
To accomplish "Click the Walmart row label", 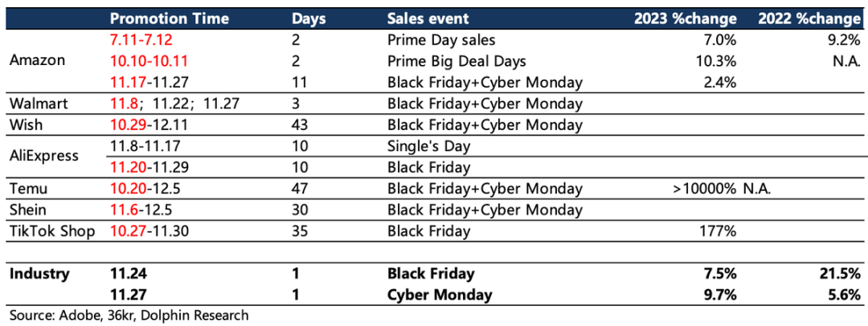I will 36,104.
